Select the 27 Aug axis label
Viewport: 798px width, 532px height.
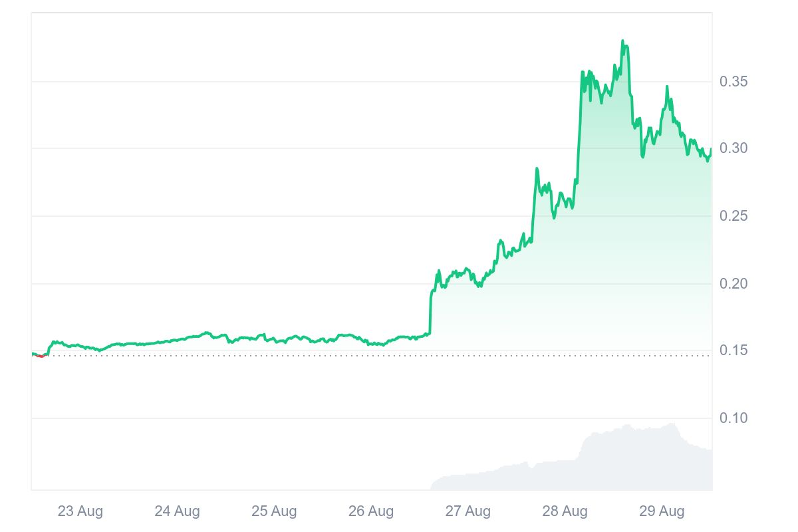point(468,511)
